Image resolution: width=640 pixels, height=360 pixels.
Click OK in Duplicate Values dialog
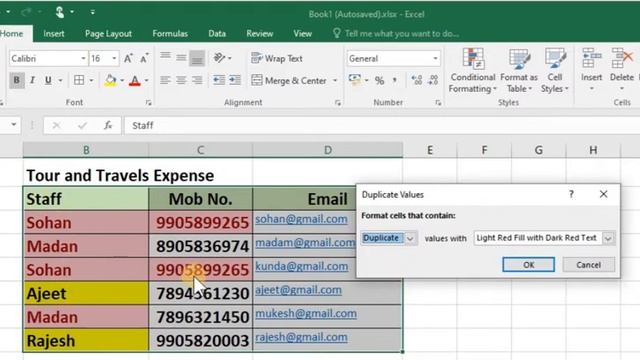528,265
